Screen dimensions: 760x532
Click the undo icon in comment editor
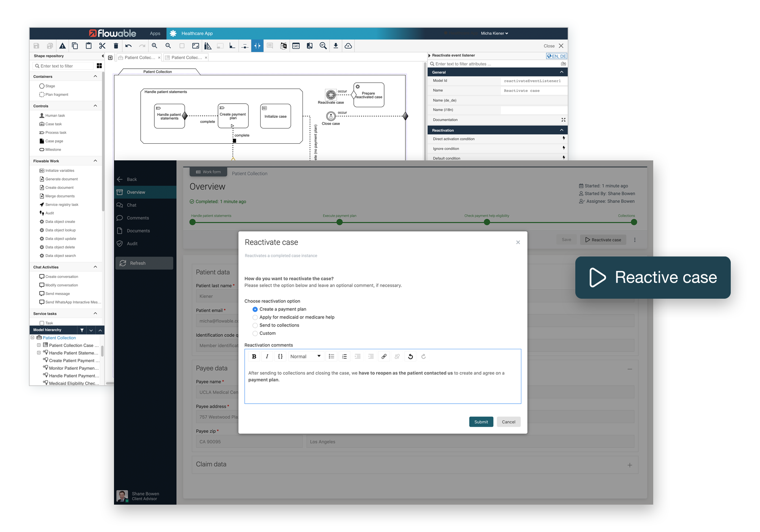[x=410, y=356]
